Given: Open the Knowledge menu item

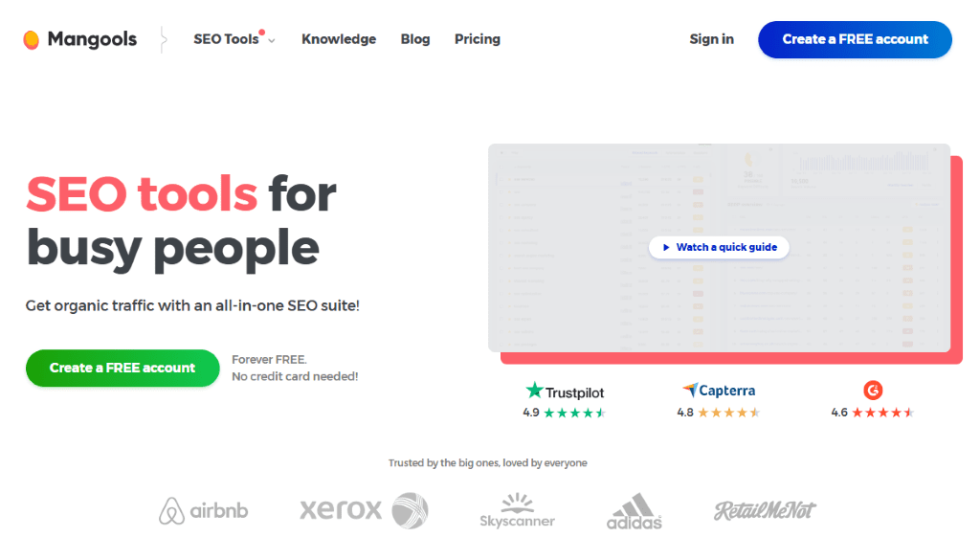Looking at the screenshot, I should pyautogui.click(x=339, y=39).
